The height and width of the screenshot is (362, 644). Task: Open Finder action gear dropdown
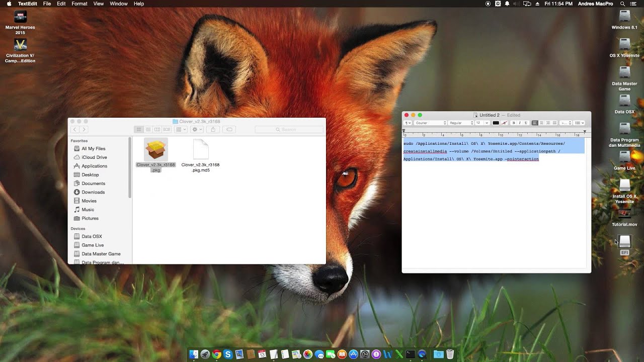197,130
